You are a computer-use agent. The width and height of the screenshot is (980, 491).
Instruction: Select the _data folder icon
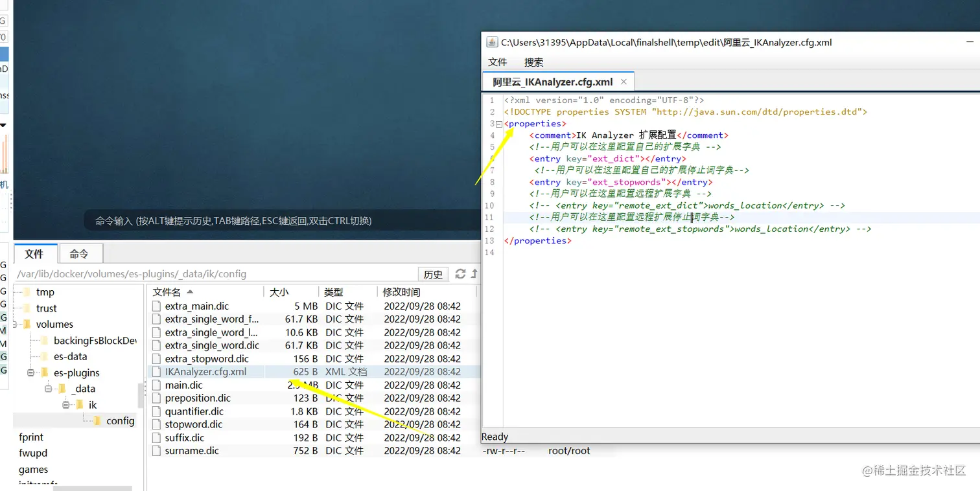point(62,389)
